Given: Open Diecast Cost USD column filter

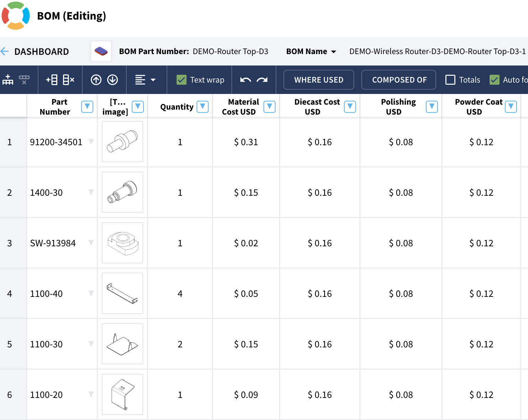Looking at the screenshot, I should coord(350,106).
